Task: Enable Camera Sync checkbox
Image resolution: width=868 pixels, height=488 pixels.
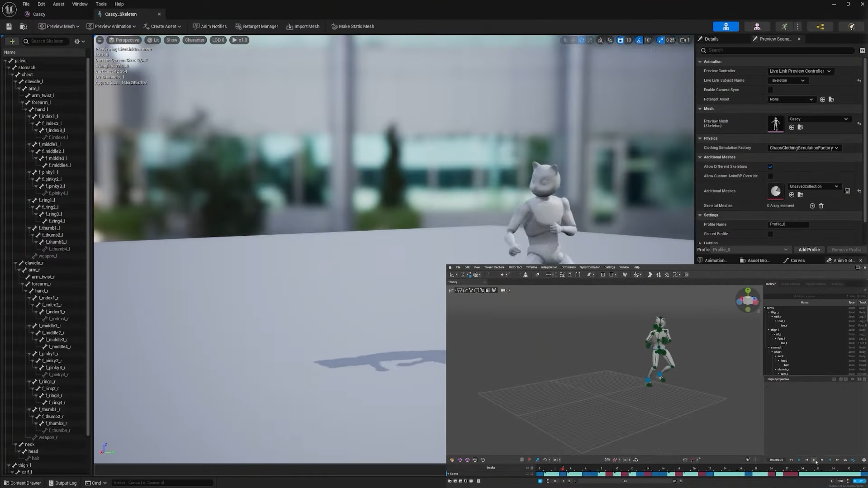Action: click(770, 90)
